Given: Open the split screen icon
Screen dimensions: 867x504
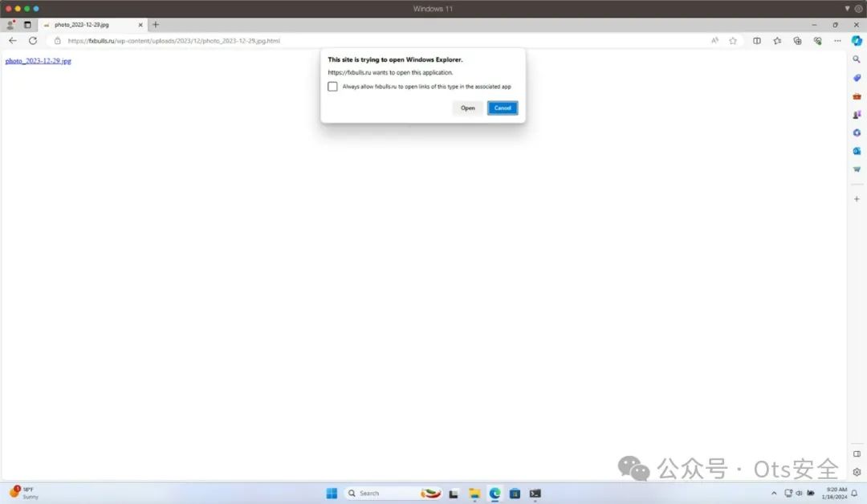Looking at the screenshot, I should 757,41.
